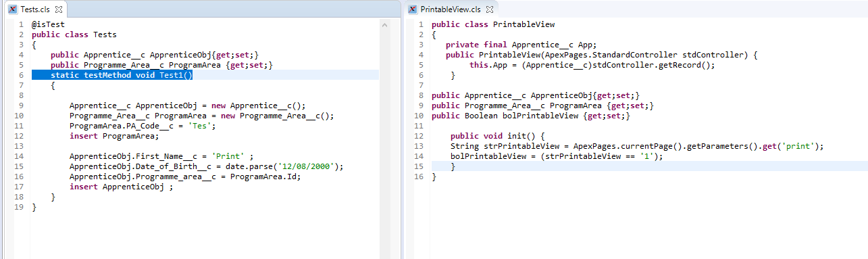The width and height of the screenshot is (868, 259).
Task: Close the Tests.cls editor tab
Action: 58,9
